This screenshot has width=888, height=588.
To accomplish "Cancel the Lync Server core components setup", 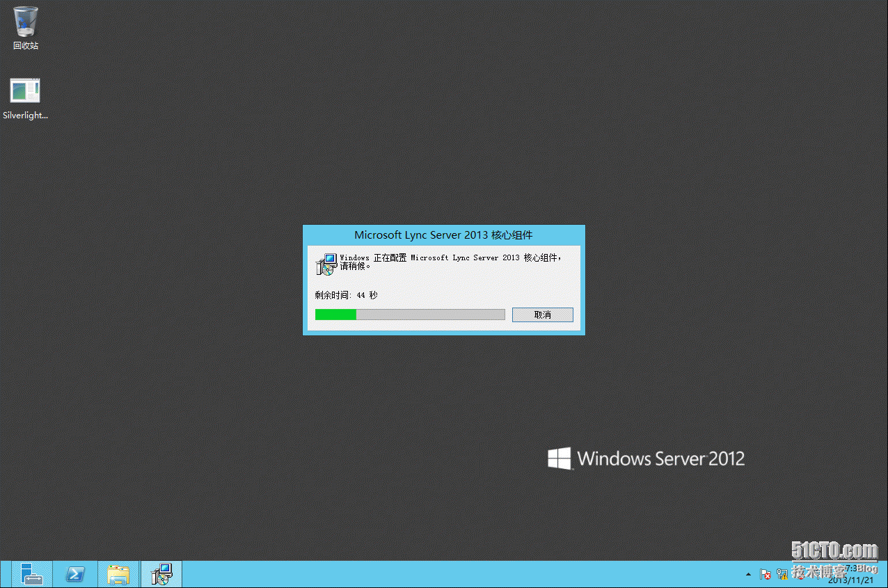I will (x=542, y=315).
